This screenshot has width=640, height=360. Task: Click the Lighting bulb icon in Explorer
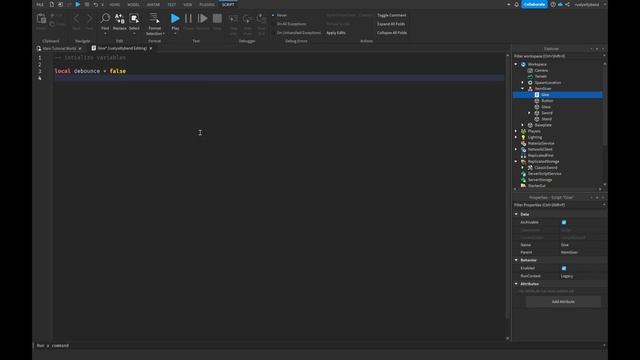(523, 137)
